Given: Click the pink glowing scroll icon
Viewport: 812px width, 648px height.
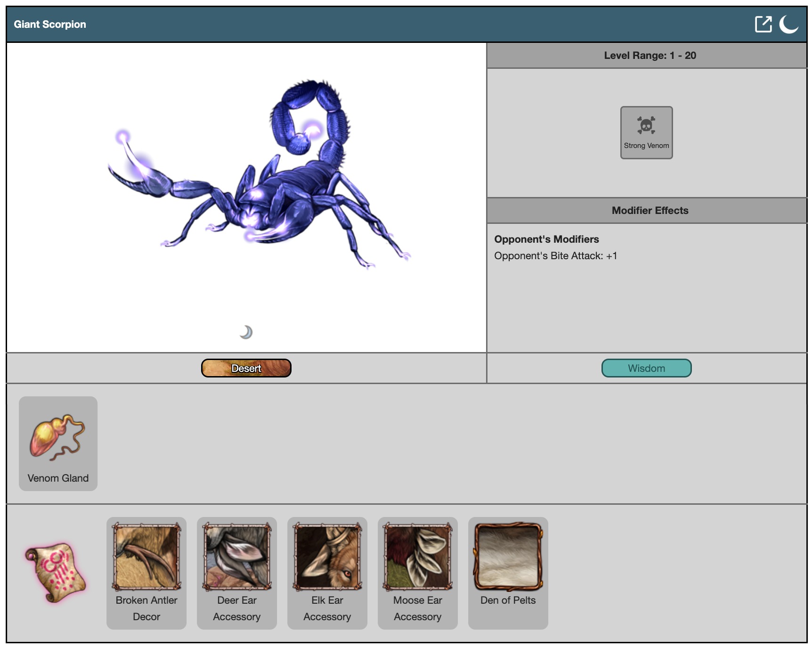Looking at the screenshot, I should pos(56,573).
